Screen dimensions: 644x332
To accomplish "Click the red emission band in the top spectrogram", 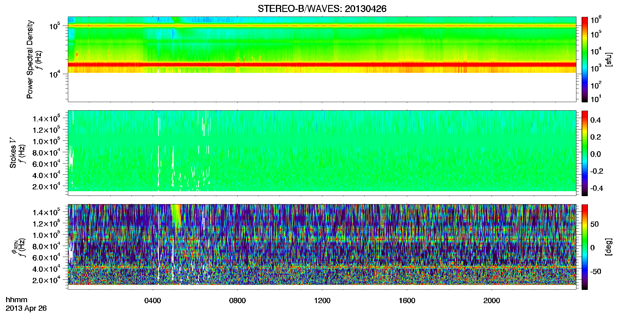I will (322, 65).
